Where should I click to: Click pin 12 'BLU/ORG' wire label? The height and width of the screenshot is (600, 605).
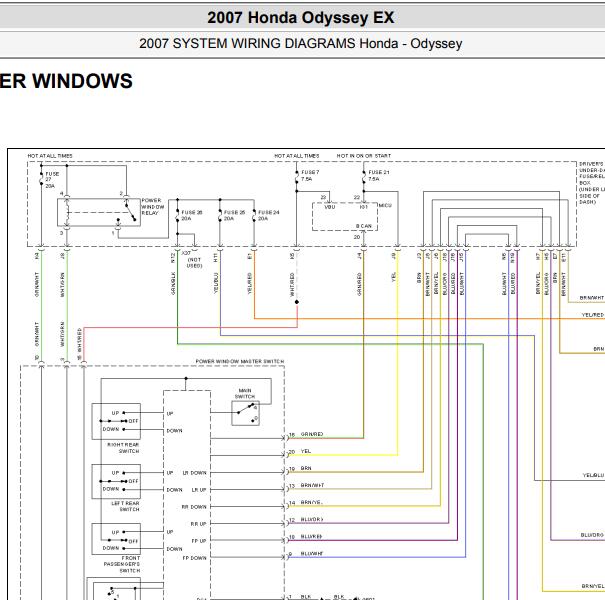click(312, 520)
